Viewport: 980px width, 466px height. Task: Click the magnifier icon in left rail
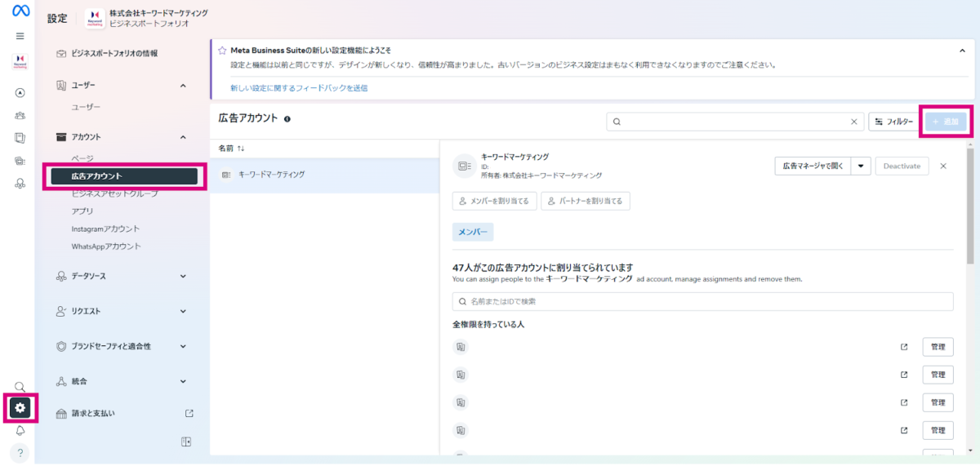20,387
